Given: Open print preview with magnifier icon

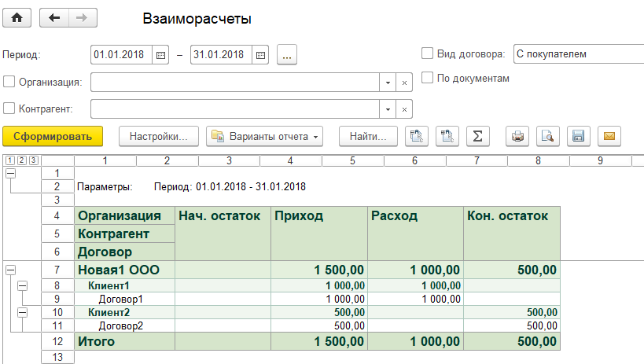Looking at the screenshot, I should coord(547,136).
